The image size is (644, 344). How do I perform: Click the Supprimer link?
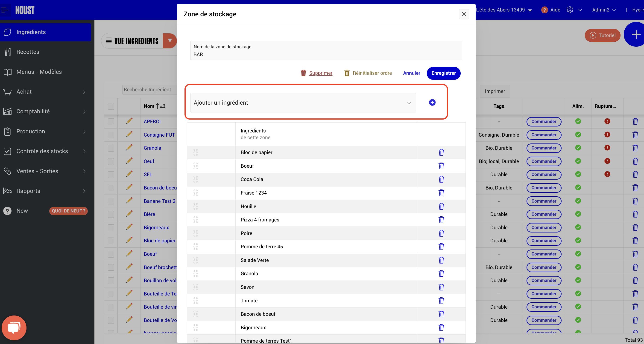pos(320,73)
